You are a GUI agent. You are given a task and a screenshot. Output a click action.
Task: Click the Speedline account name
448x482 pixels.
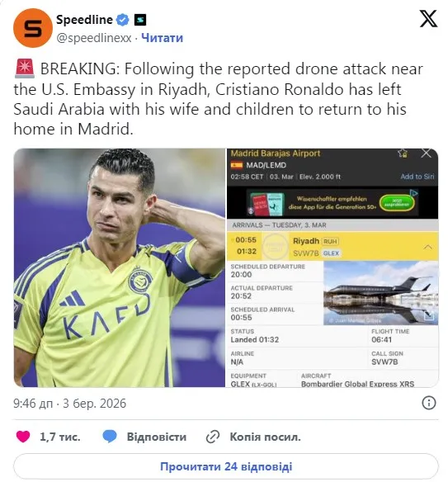tap(84, 20)
